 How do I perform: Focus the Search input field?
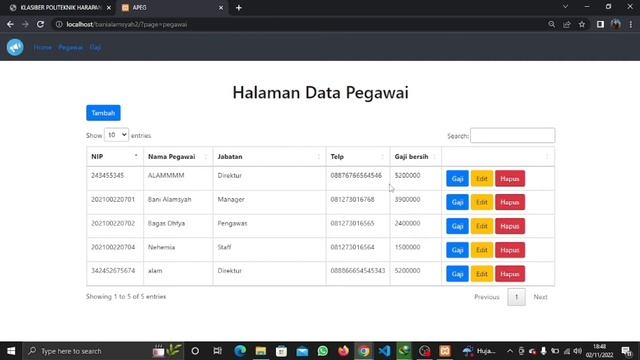pos(512,136)
